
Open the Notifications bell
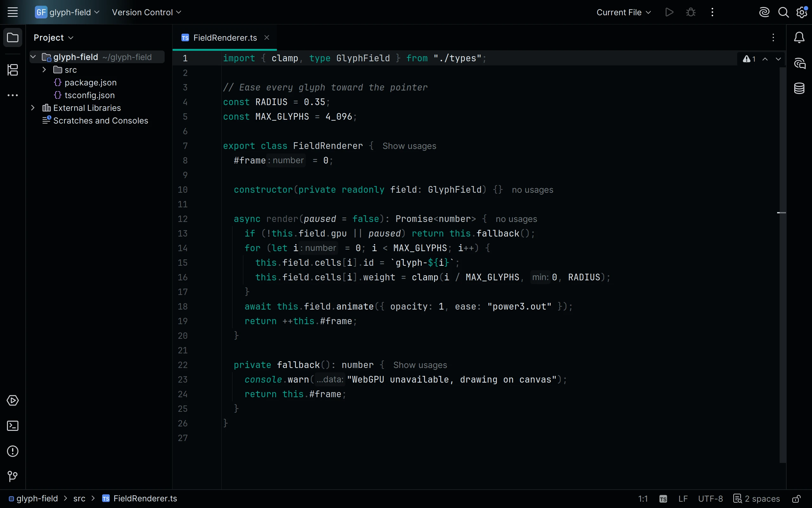click(x=800, y=38)
